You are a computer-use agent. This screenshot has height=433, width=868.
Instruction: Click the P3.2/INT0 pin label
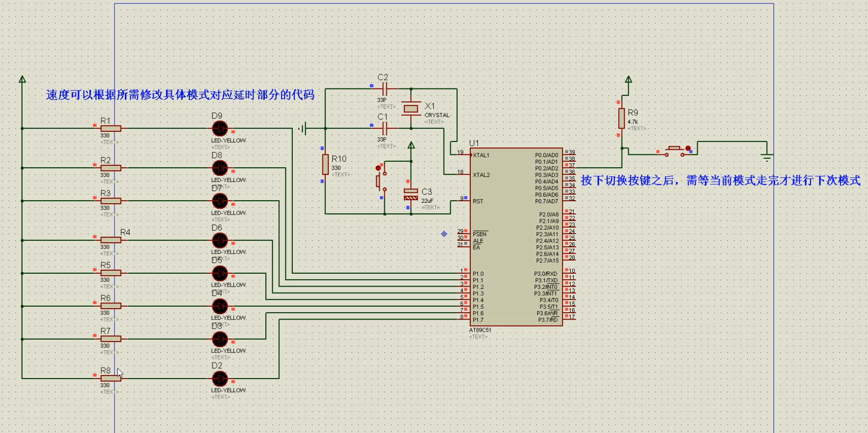[546, 287]
